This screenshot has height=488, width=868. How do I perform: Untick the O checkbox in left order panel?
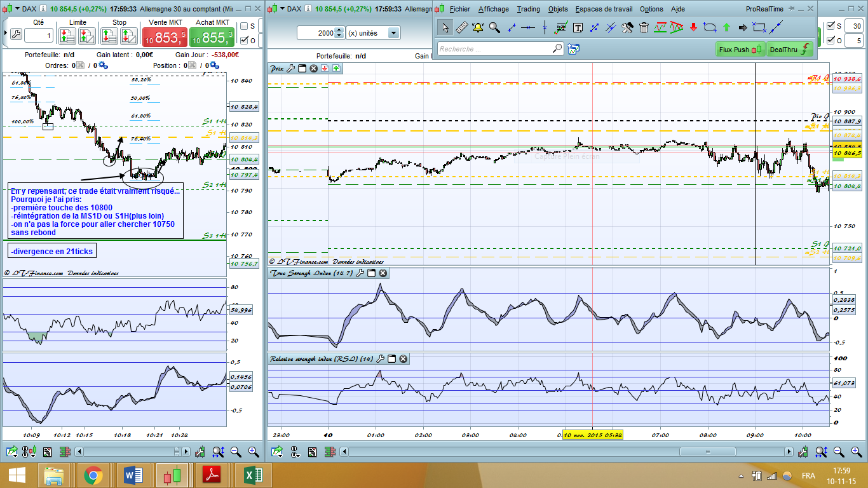point(245,40)
